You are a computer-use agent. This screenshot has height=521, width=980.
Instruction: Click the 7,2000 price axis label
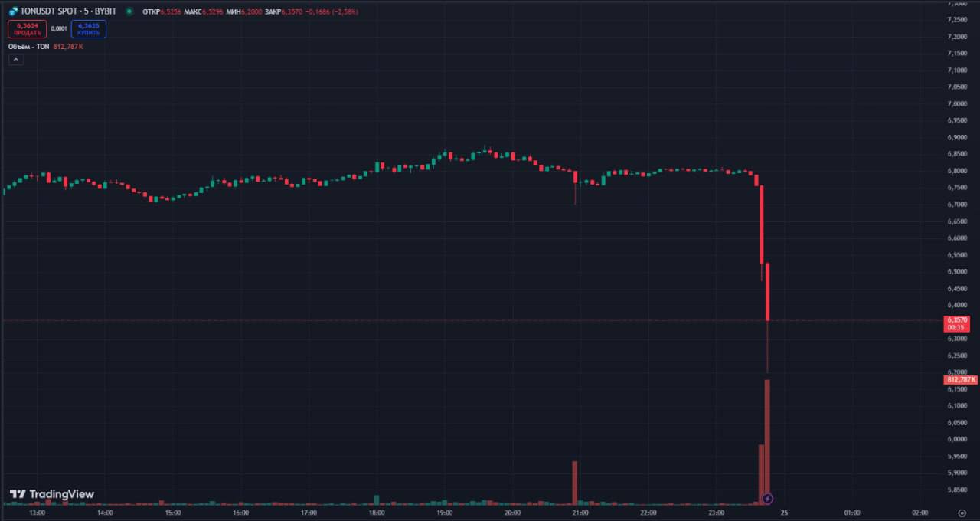[956, 37]
